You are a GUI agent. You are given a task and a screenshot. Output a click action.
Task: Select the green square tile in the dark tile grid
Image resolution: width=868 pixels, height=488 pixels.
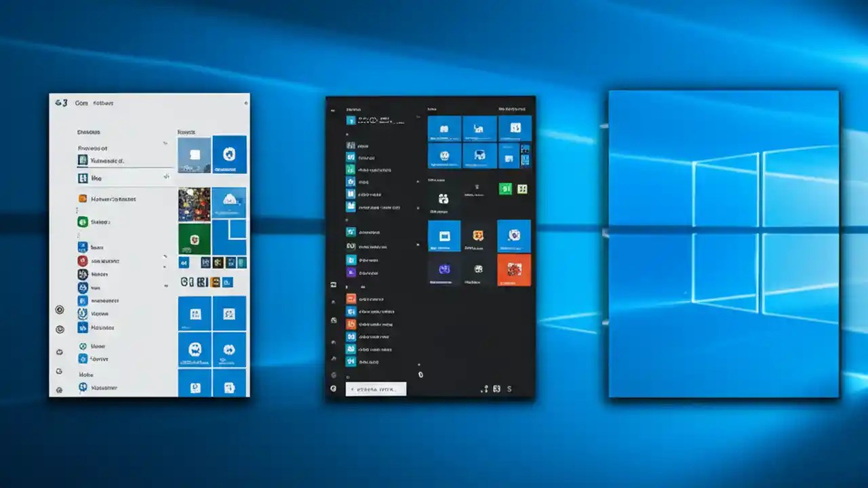(507, 188)
